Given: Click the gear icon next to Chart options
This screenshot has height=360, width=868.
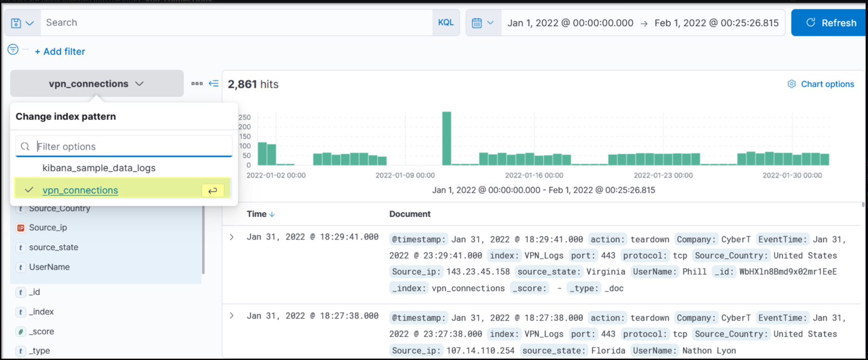Looking at the screenshot, I should (x=792, y=84).
